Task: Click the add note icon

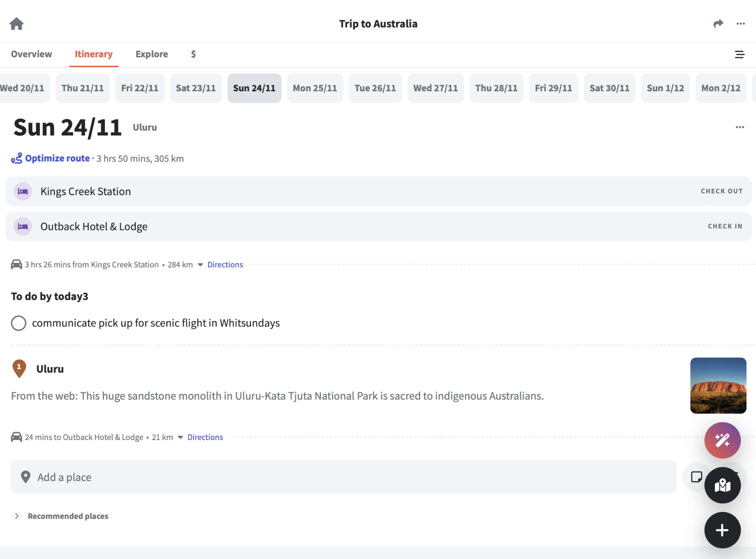Action: pos(696,477)
